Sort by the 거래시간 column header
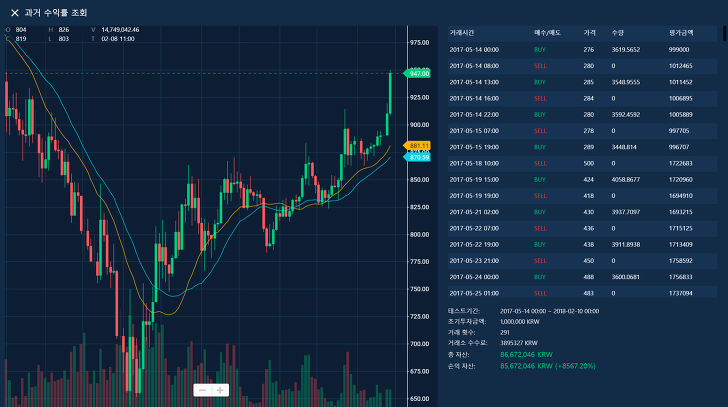This screenshot has width=728, height=407. [x=461, y=33]
